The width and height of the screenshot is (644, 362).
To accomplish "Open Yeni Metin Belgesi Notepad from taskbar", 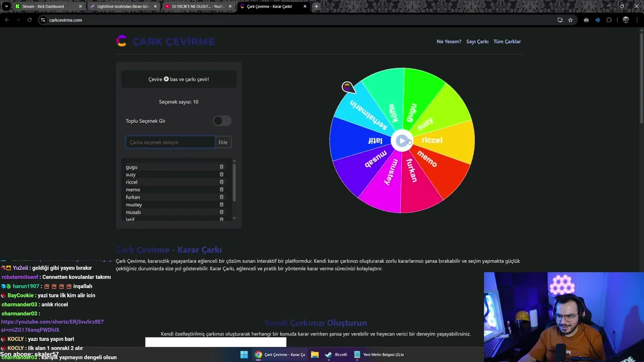I will click(x=379, y=354).
